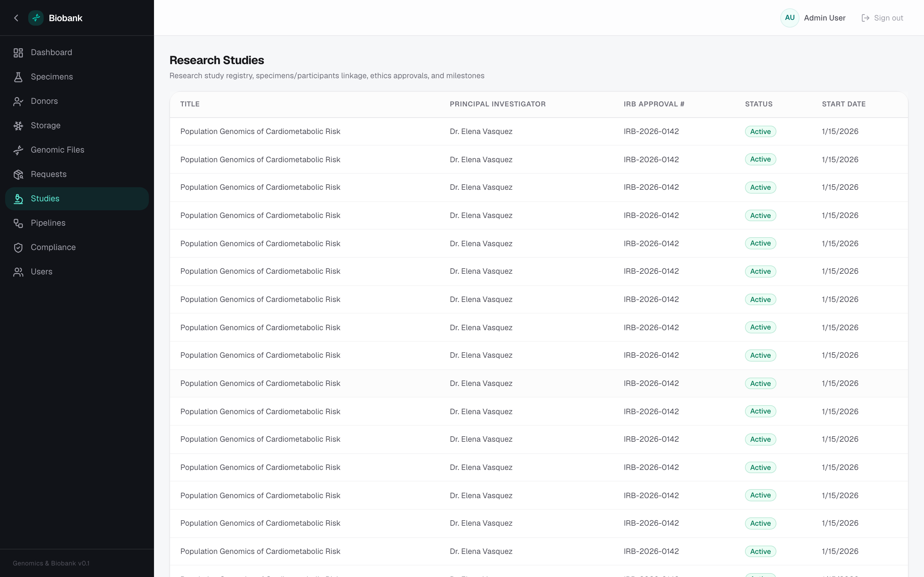Click the Status column header
Image resolution: width=924 pixels, height=577 pixels.
point(758,104)
